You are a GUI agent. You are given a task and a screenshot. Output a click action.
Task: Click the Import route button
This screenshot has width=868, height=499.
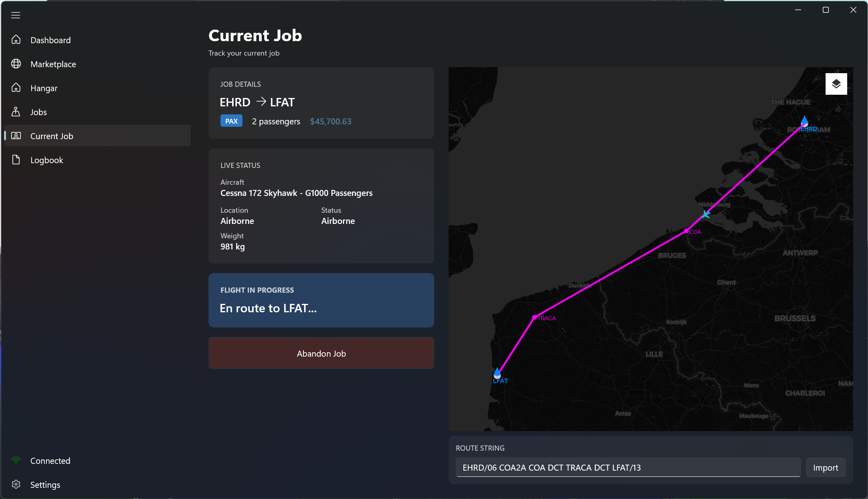(x=825, y=468)
